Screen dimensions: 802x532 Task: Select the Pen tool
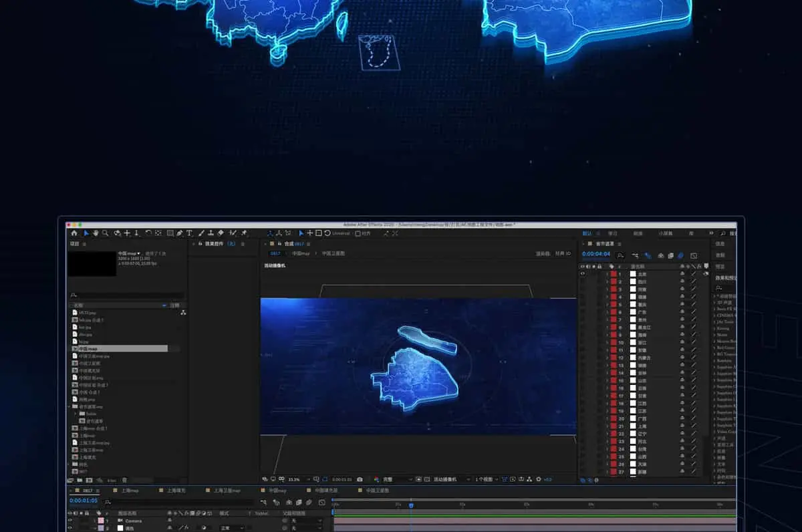(180, 233)
